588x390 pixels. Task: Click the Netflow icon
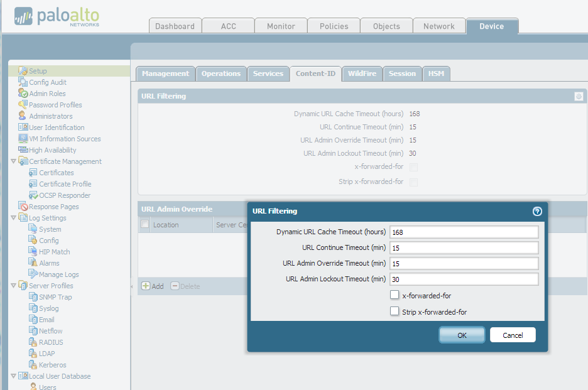(x=33, y=330)
